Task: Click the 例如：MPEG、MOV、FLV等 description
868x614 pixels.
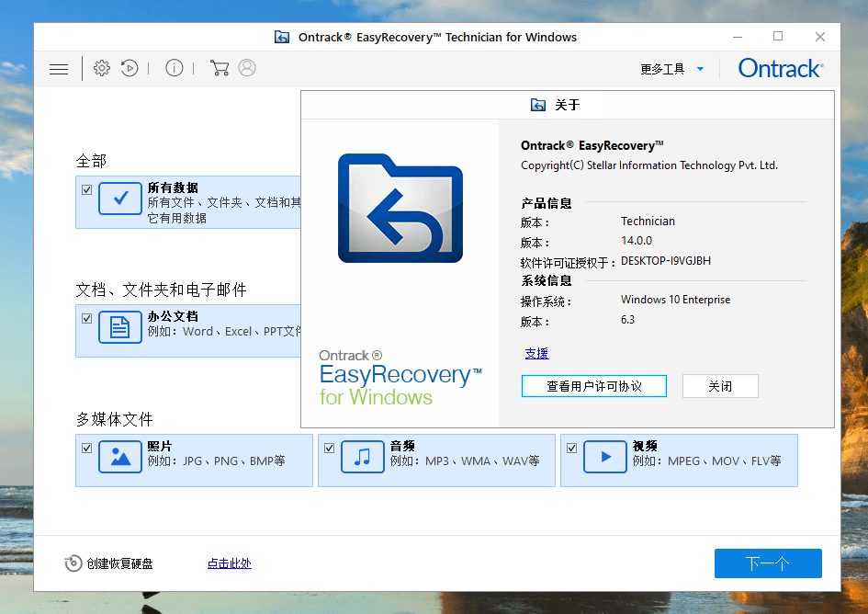Action: pos(707,461)
